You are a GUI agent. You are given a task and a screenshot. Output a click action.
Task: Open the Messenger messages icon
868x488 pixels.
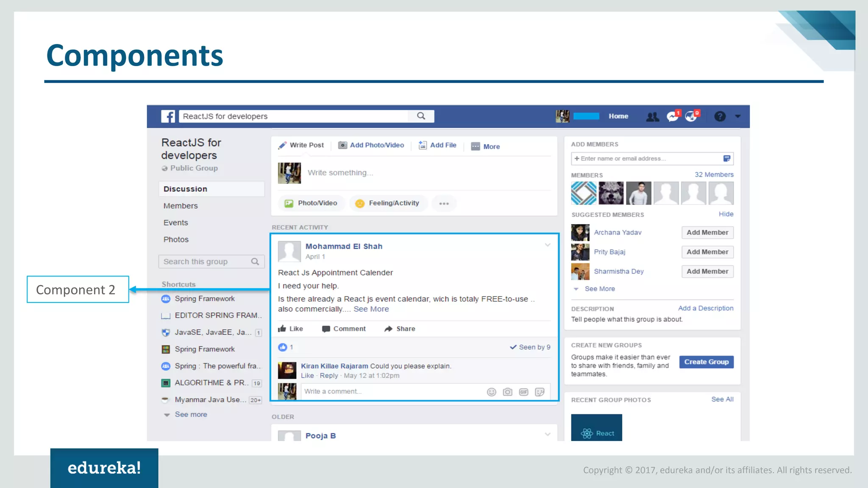click(x=673, y=116)
